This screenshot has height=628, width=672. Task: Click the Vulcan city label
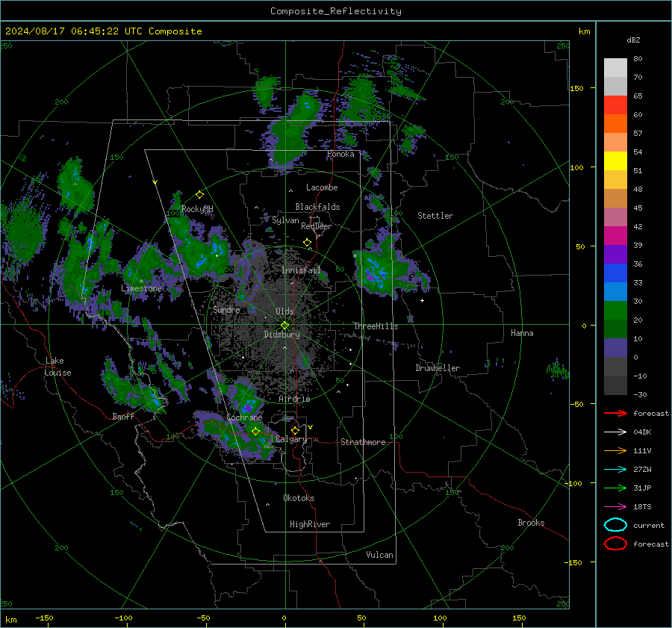pos(380,555)
